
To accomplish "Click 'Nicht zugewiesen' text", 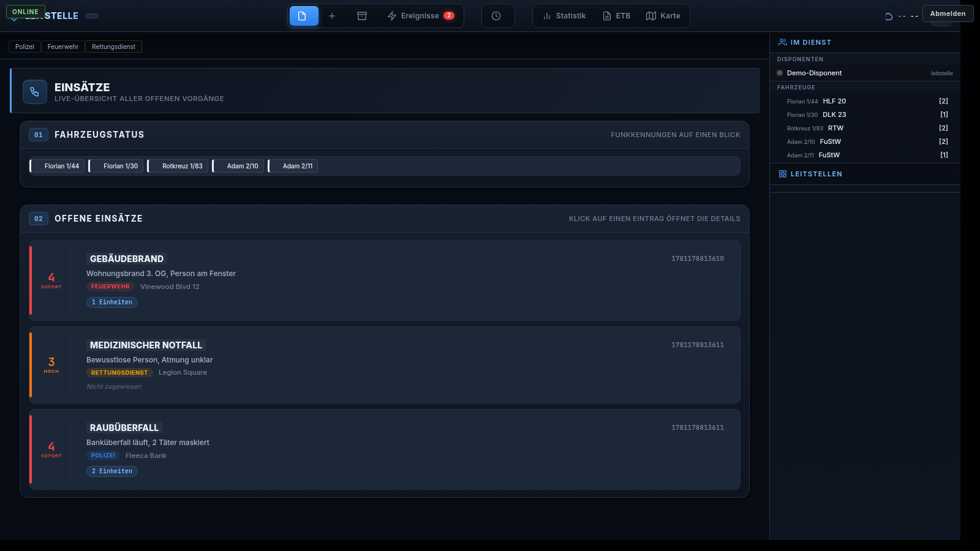I will pos(114,386).
